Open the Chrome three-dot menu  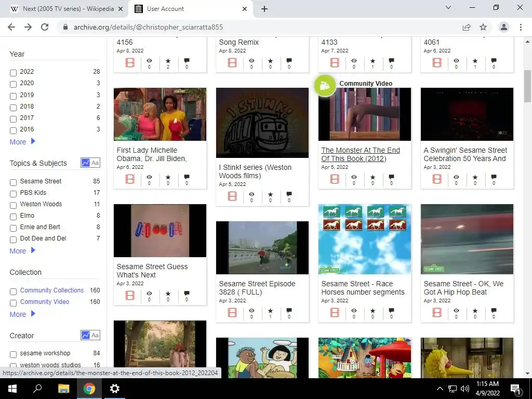tap(521, 27)
